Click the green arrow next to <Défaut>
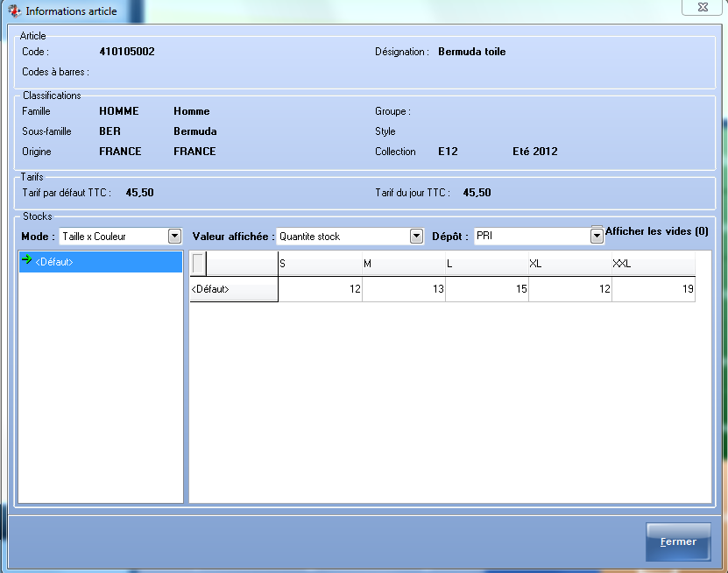Screen dimensions: 728x573 click(26, 260)
